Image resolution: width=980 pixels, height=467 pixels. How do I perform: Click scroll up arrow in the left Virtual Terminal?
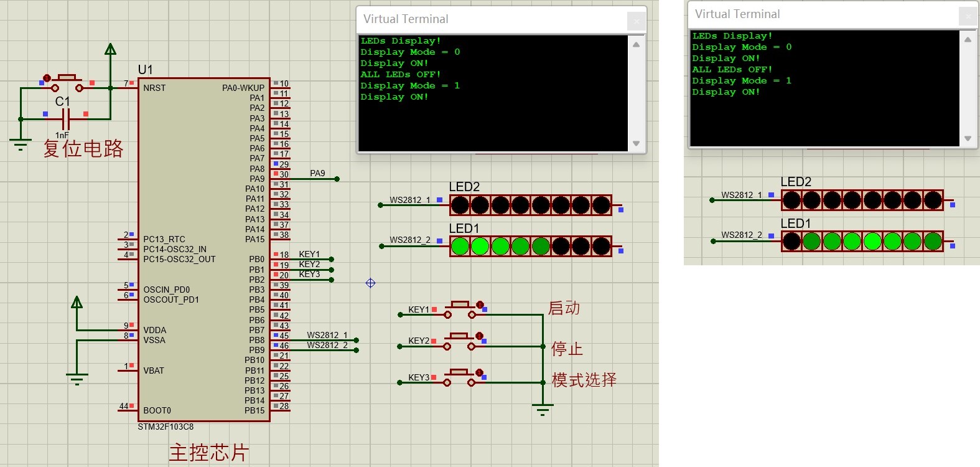pyautogui.click(x=636, y=45)
